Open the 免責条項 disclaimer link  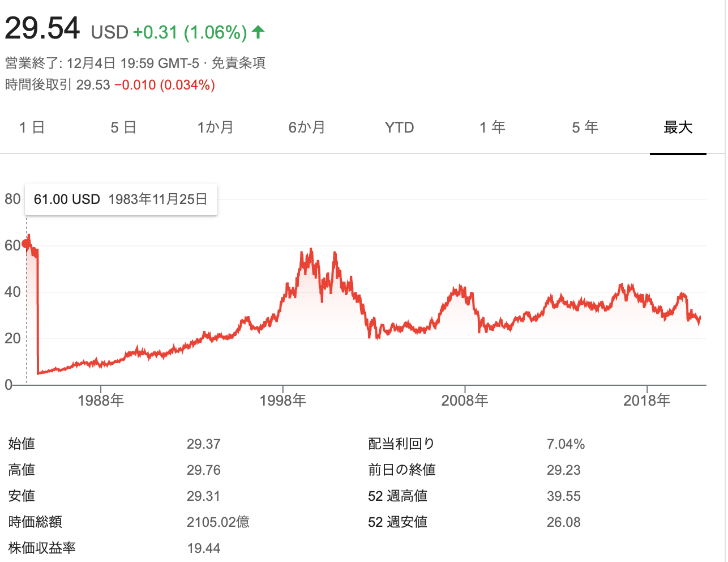pos(238,63)
